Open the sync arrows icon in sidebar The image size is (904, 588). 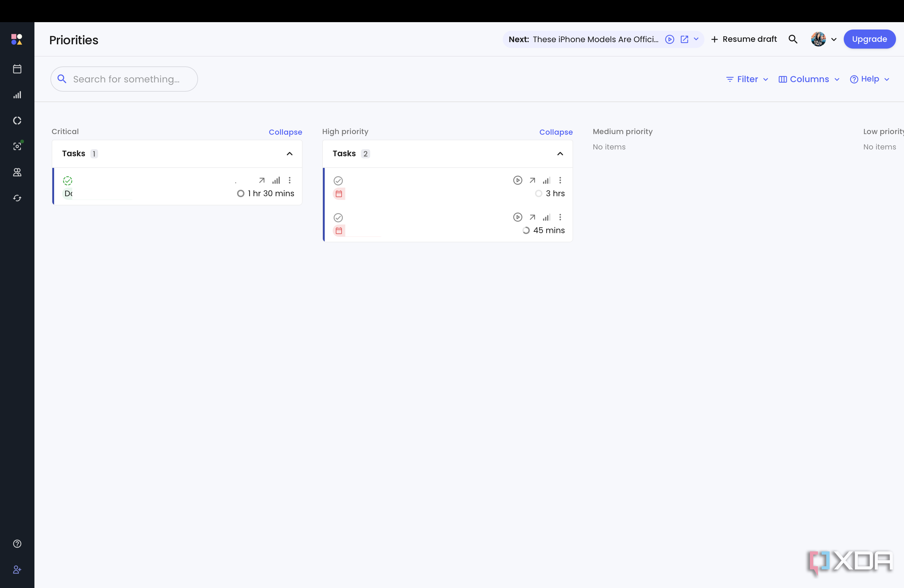coord(17,198)
